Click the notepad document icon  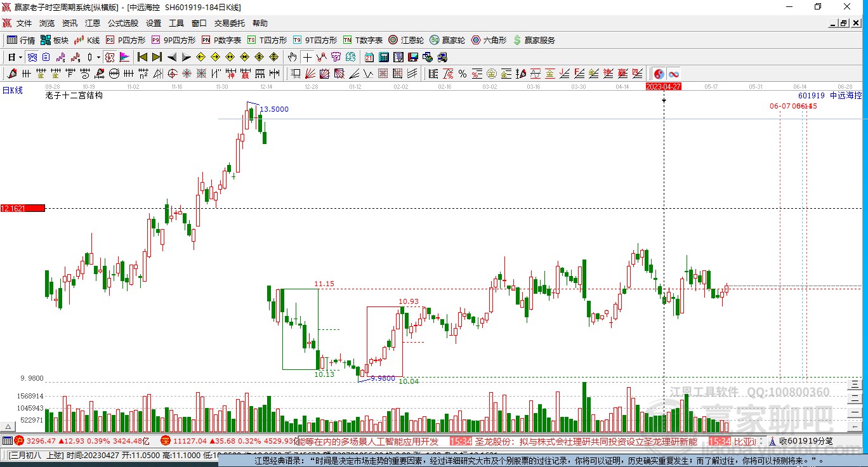398,57
